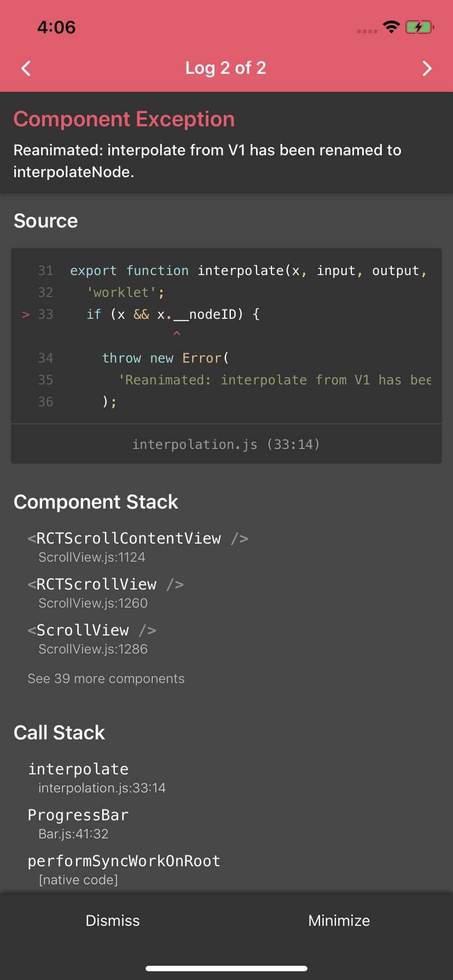
Task: Tap the clock showing 4:06
Action: (56, 27)
